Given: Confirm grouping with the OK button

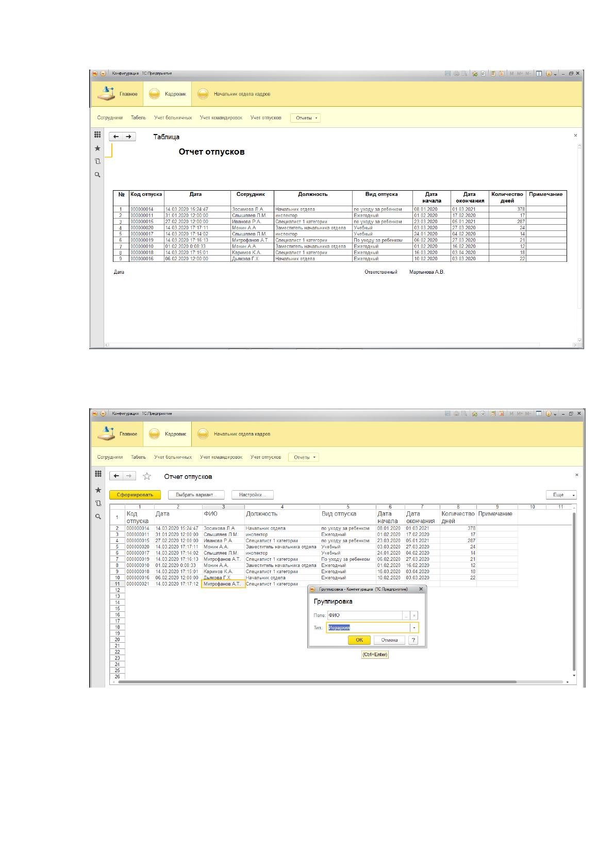Looking at the screenshot, I should 359,640.
